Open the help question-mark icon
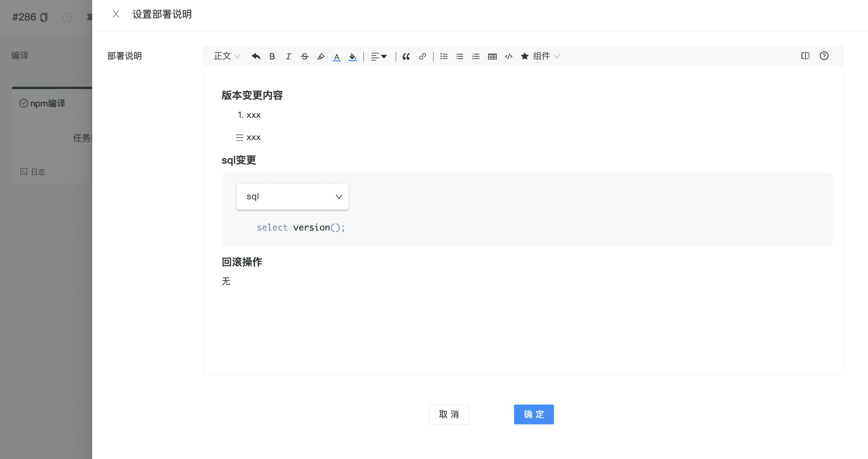Screen dimensions: 868x459 click(825, 56)
